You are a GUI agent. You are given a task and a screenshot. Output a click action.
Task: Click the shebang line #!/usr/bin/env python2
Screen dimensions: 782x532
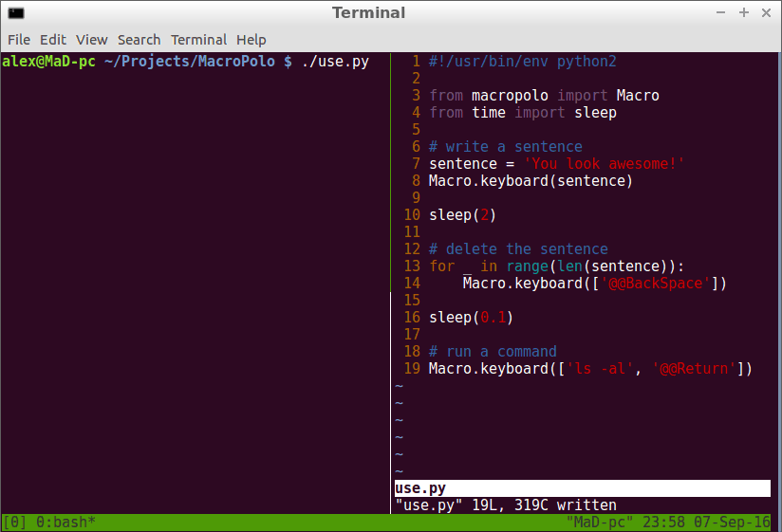(522, 62)
